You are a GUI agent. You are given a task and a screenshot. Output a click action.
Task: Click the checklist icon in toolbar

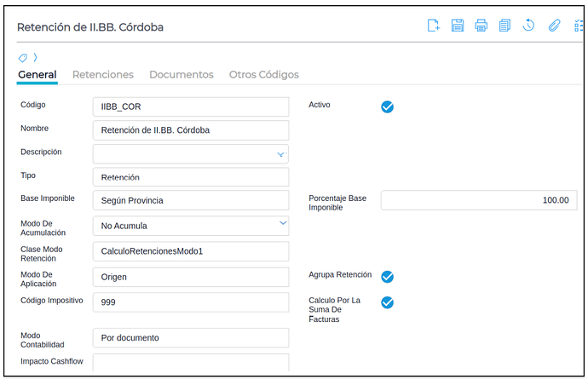[x=579, y=26]
